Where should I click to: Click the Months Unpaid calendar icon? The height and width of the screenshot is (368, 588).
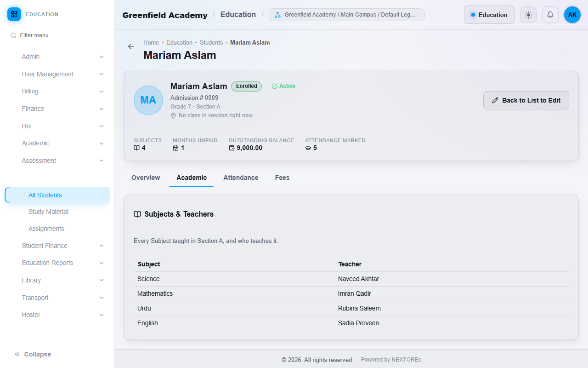[175, 148]
